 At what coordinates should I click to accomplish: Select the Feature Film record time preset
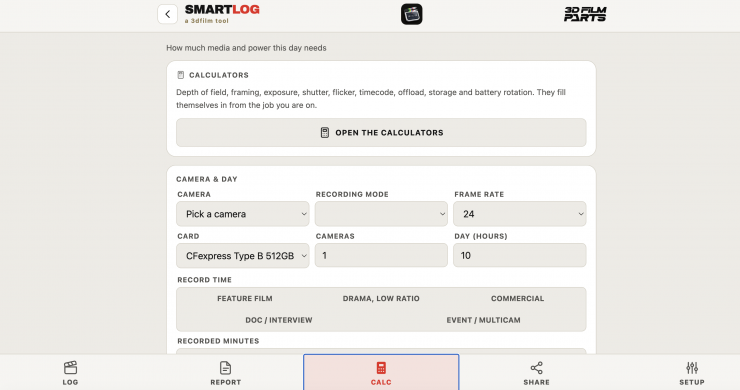point(244,298)
